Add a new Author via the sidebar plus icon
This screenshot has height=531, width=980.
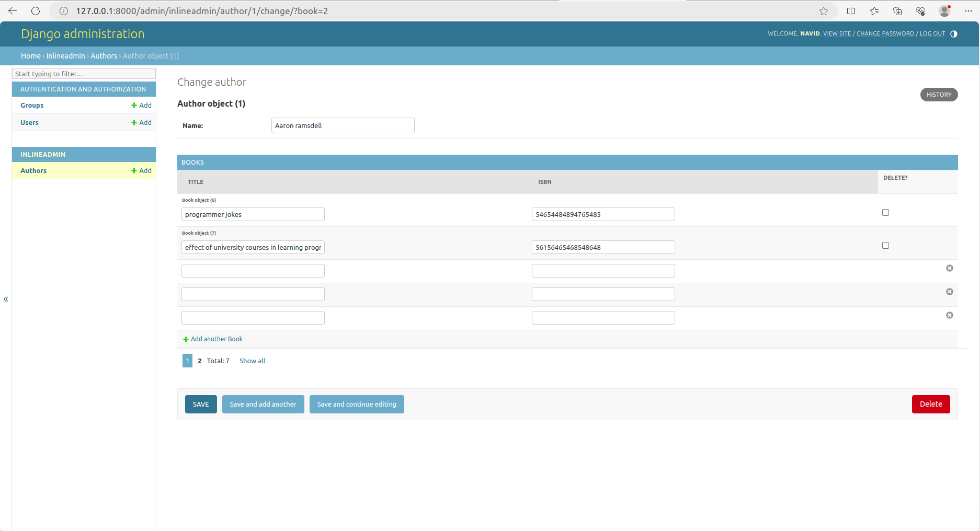point(141,170)
